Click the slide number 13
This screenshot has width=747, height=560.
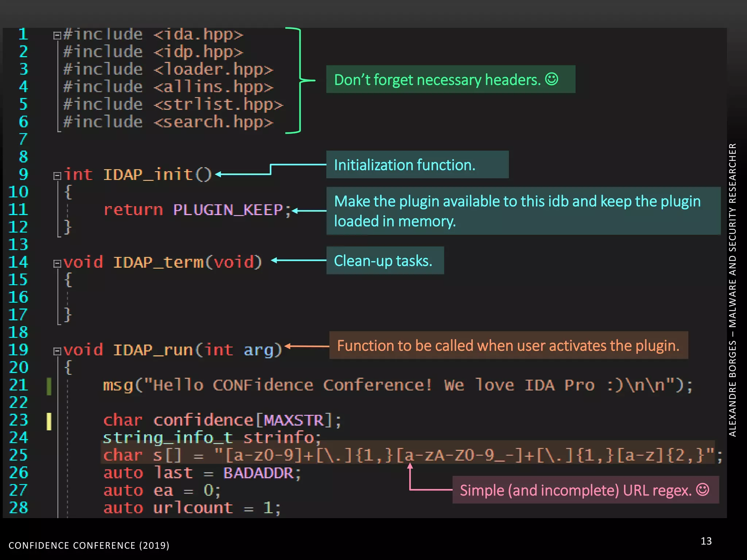(x=706, y=541)
